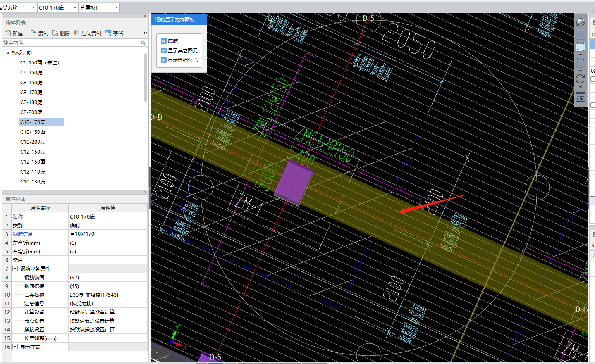This screenshot has width=595, height=364.
Task: Select C10-200底 in component list
Action: pyautogui.click(x=33, y=142)
